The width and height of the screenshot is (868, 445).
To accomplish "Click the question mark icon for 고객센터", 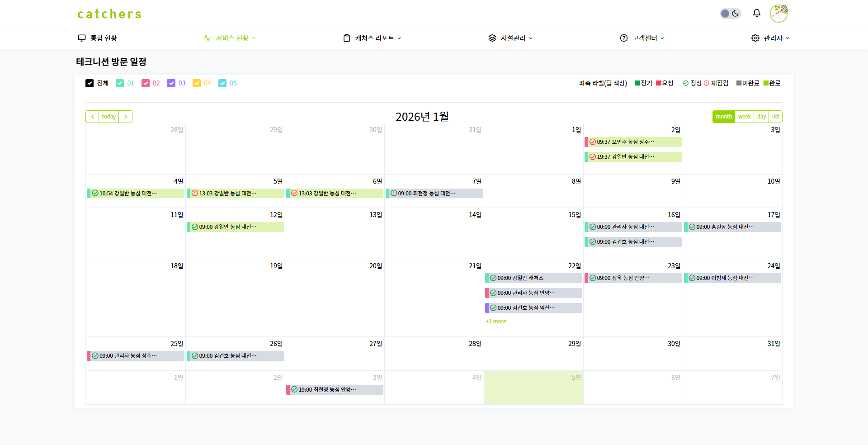I will [624, 38].
